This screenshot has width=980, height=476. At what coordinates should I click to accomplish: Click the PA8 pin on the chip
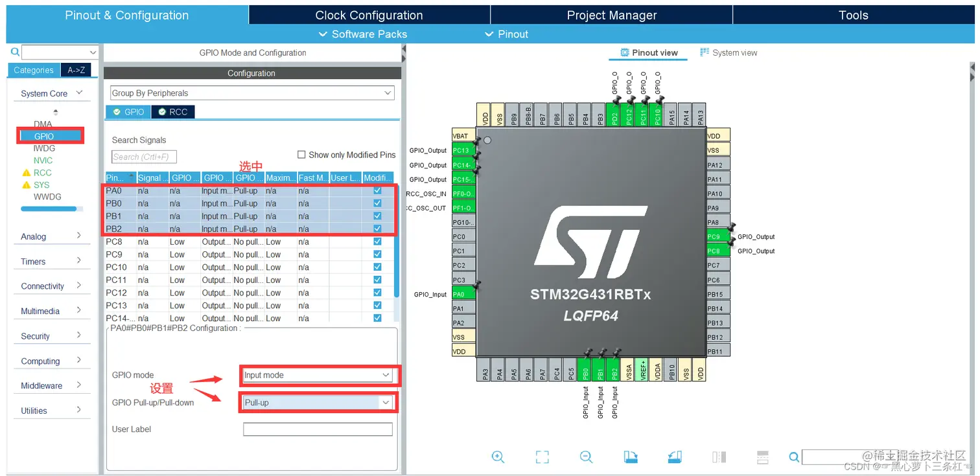click(x=718, y=222)
